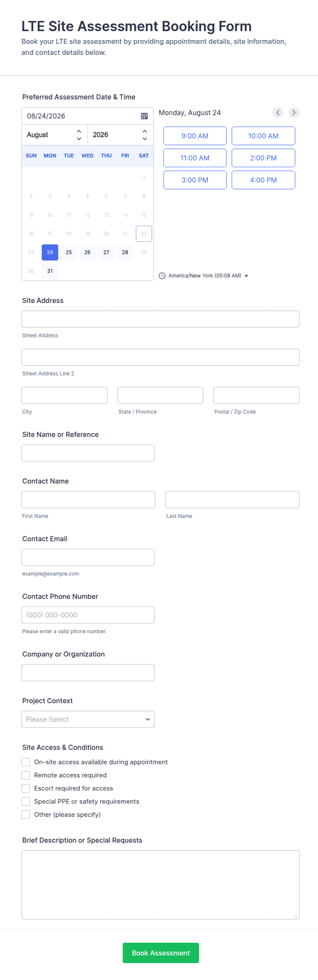The width and height of the screenshot is (318, 980).
Task: Go to previous day arrow
Action: (x=278, y=112)
